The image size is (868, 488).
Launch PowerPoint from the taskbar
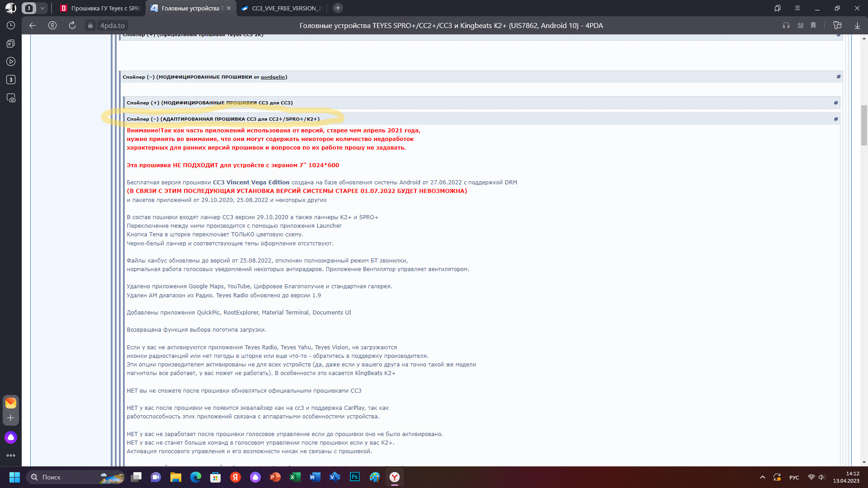[275, 477]
